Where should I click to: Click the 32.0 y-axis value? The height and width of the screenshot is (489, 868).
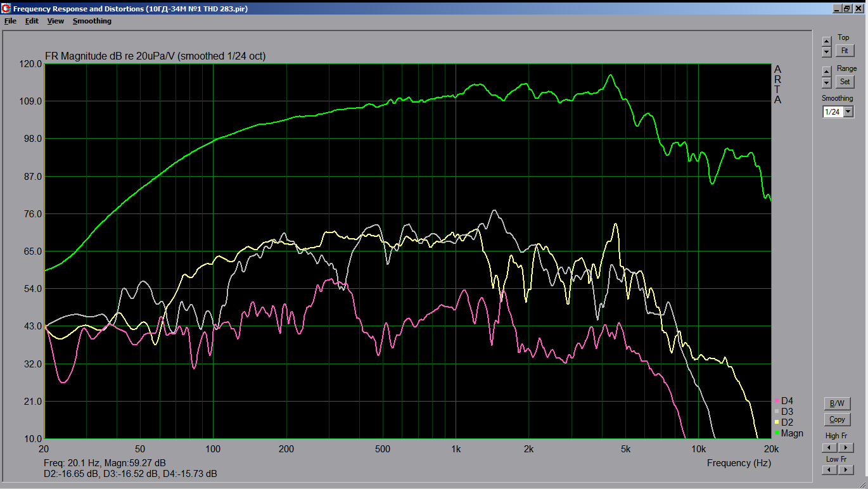tap(33, 364)
